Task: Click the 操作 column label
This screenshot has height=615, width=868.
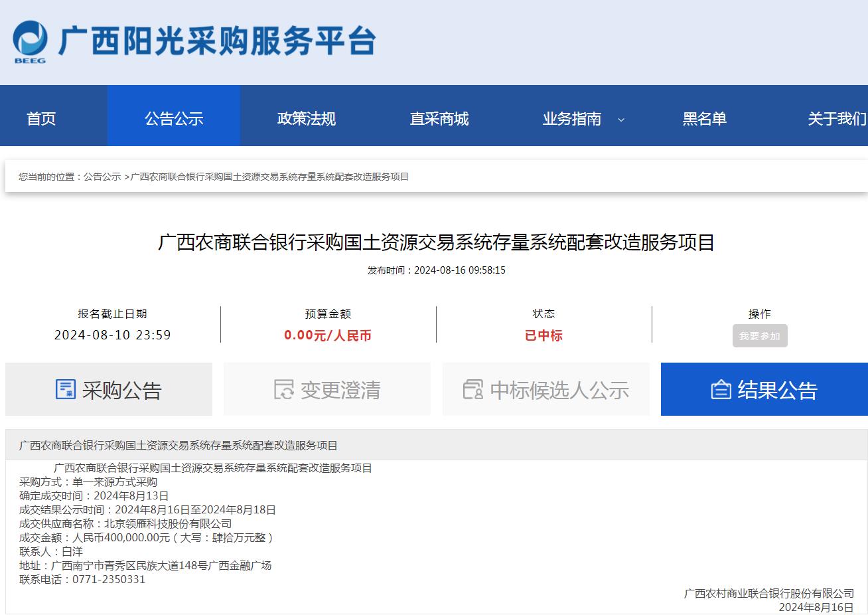Action: (x=760, y=313)
